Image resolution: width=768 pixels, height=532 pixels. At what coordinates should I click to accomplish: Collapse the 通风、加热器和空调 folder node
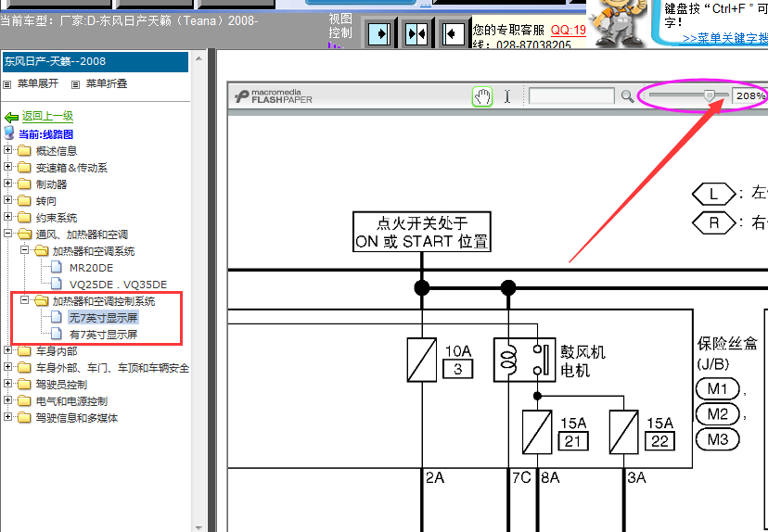pos(7,234)
